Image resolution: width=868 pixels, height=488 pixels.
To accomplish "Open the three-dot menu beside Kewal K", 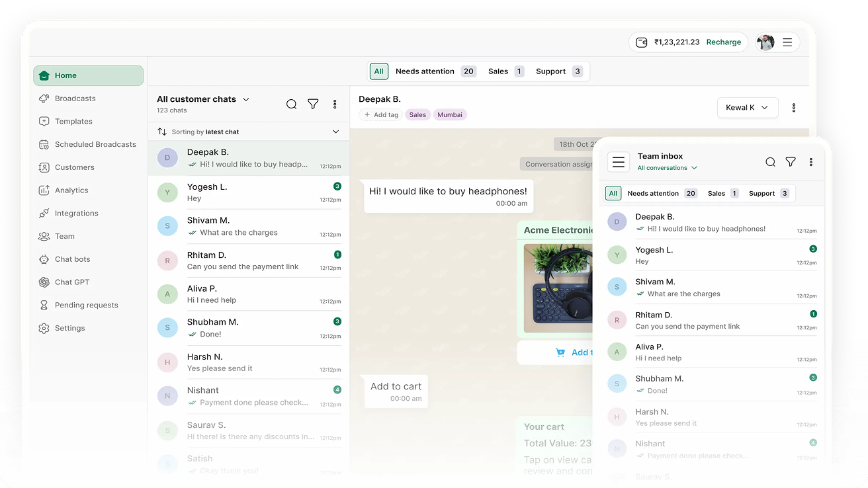I will coord(794,108).
